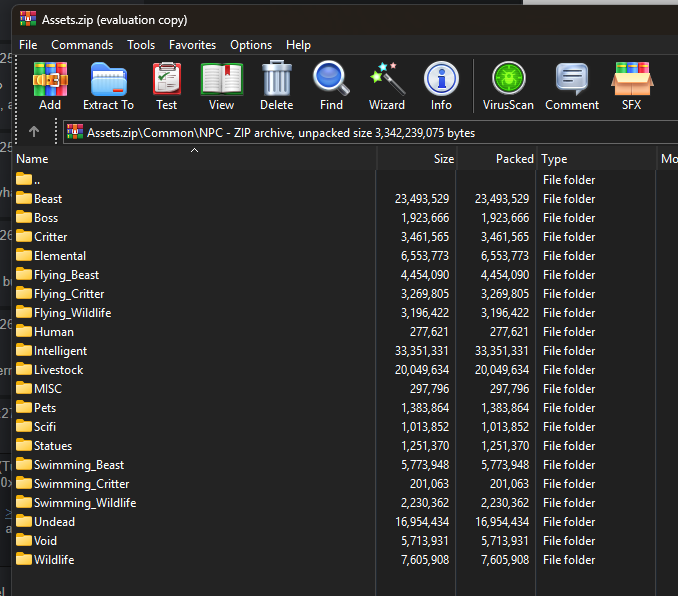Select the parent '..' folder icon
This screenshot has height=596, width=678.
click(x=24, y=179)
